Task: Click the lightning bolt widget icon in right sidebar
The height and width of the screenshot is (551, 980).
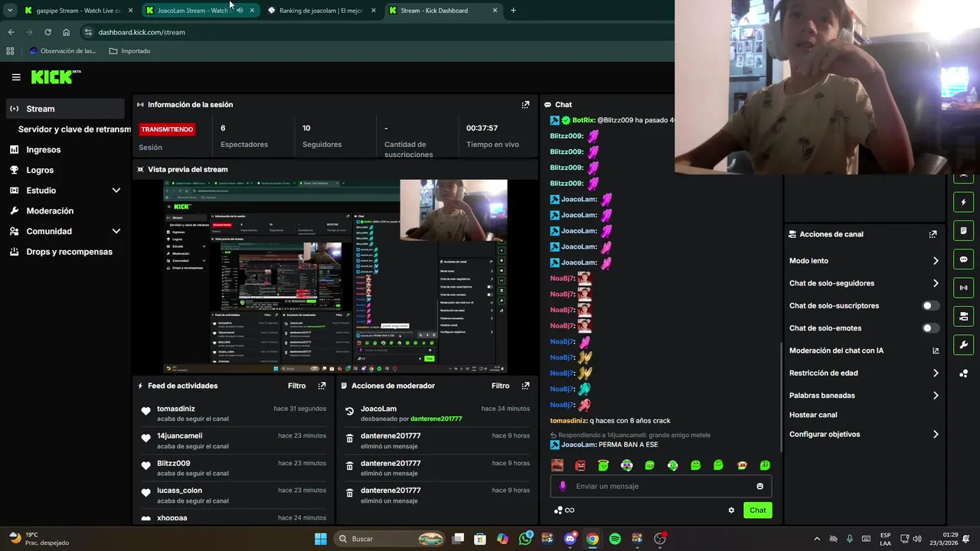Action: pyautogui.click(x=963, y=203)
